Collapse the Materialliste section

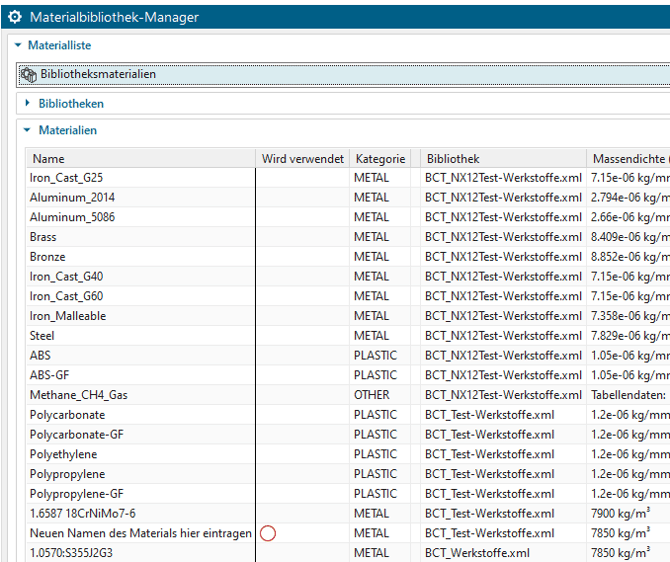click(x=18, y=45)
